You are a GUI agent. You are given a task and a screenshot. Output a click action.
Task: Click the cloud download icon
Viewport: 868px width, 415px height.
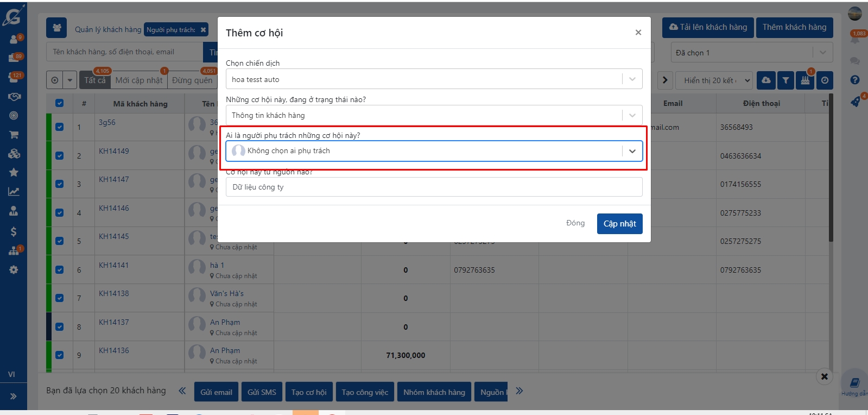click(x=766, y=80)
